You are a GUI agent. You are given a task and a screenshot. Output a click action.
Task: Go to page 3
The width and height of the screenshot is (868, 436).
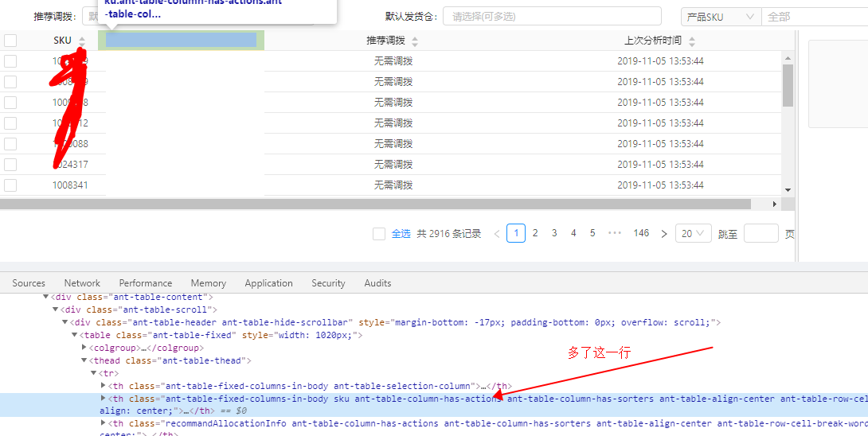(x=554, y=233)
